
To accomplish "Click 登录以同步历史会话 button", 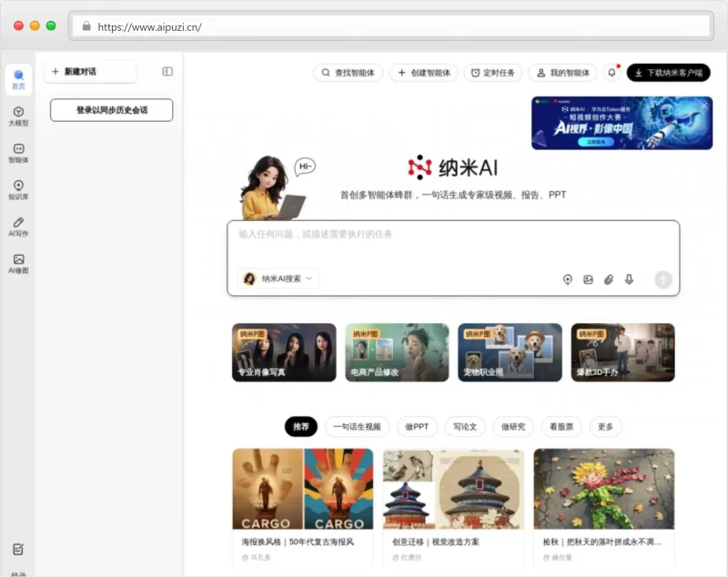I will point(111,110).
